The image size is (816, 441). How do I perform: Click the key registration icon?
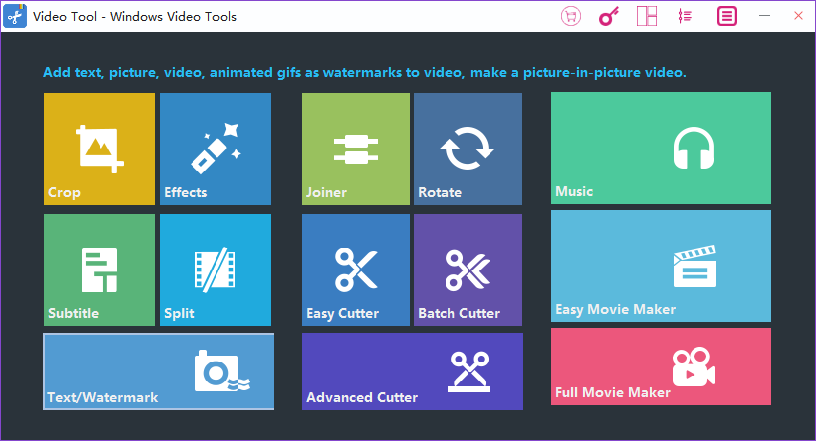click(x=608, y=16)
